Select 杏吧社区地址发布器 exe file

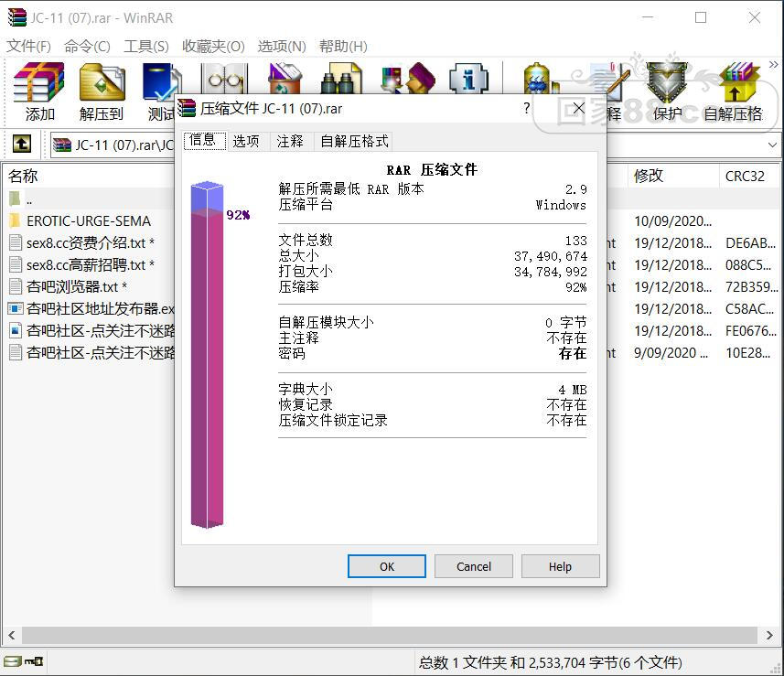click(x=91, y=309)
